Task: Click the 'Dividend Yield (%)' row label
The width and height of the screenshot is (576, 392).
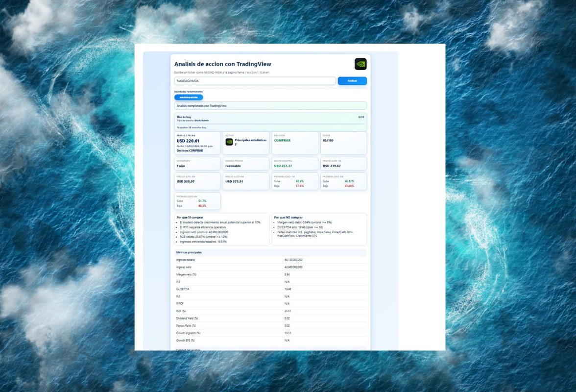Action: click(187, 318)
